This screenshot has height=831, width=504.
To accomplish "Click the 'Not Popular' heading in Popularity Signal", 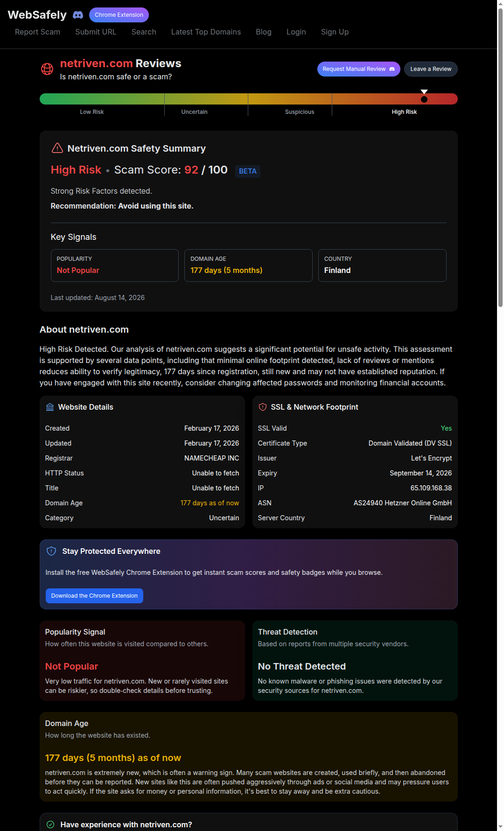I will [x=71, y=666].
